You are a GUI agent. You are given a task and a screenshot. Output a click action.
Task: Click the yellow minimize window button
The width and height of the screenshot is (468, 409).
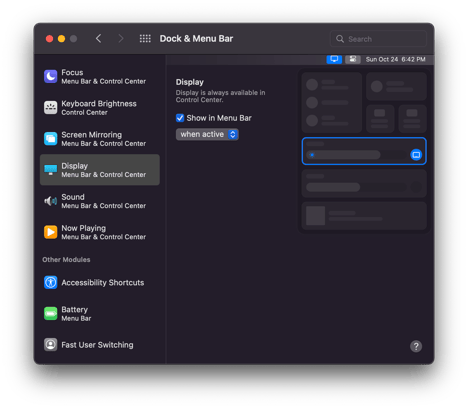pos(61,39)
